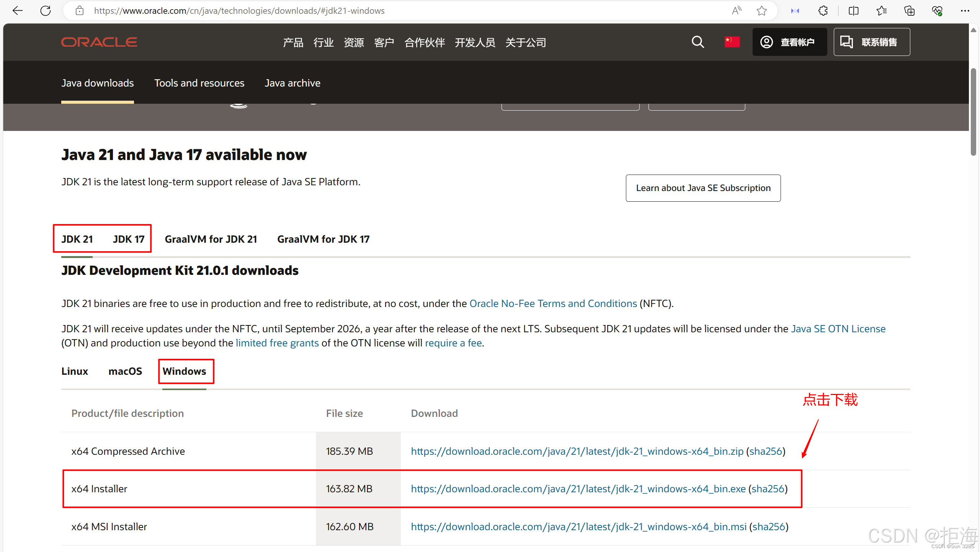Click the vertical page scrollbar thumb
The height and width of the screenshot is (552, 980).
973,111
